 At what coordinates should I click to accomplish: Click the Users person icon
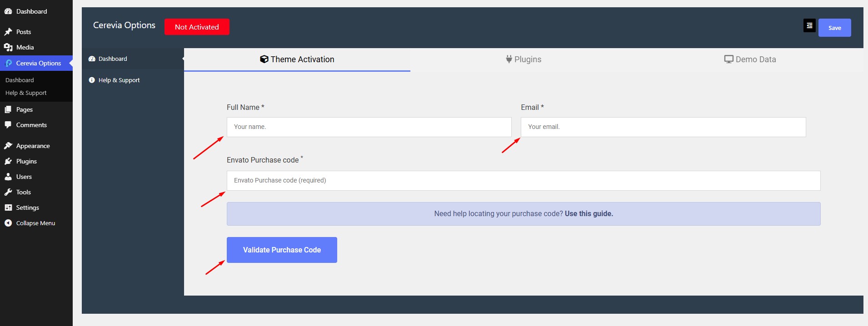pos(8,177)
